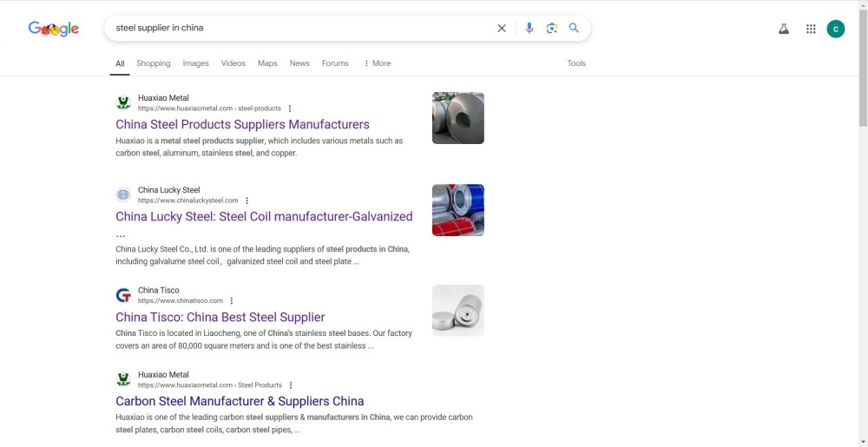Screen dimensions: 868x447
Task: Open options menu for huaxiaometal steel-products result
Action: point(290,108)
